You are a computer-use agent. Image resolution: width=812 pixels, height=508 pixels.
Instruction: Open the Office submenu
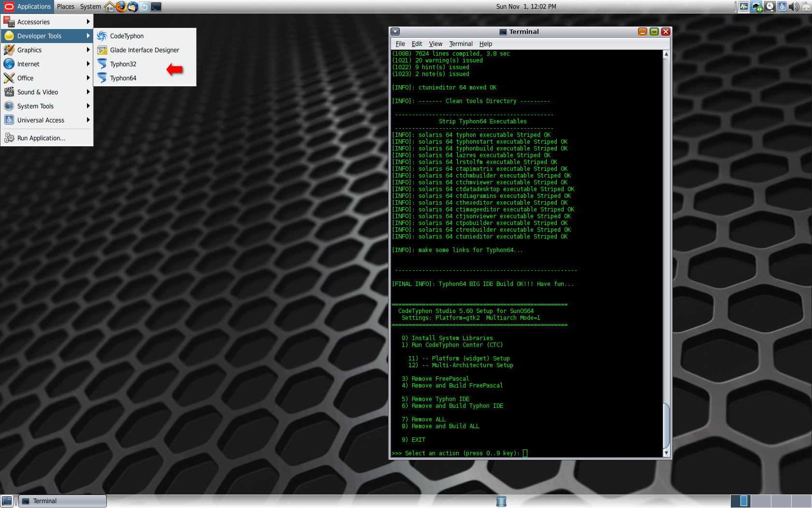coord(47,78)
